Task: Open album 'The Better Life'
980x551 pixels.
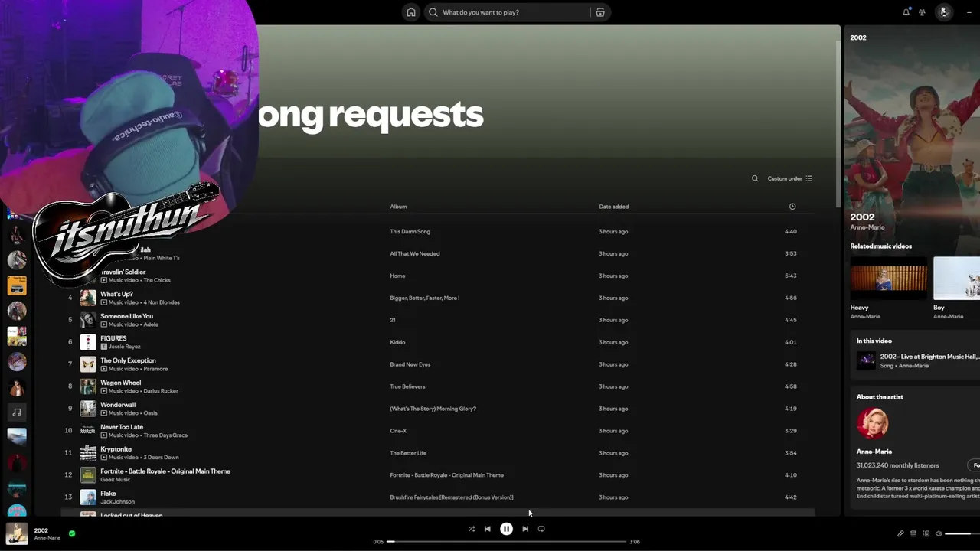Action: (408, 453)
